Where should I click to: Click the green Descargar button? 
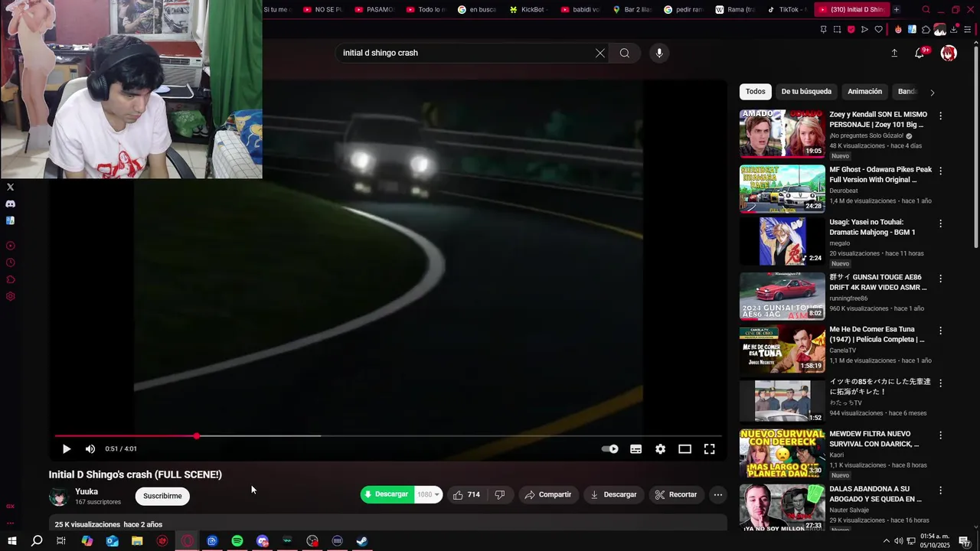coord(387,494)
